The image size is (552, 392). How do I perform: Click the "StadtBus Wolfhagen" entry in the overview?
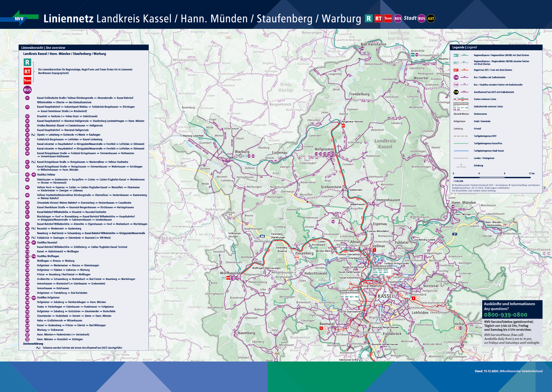[48, 256]
